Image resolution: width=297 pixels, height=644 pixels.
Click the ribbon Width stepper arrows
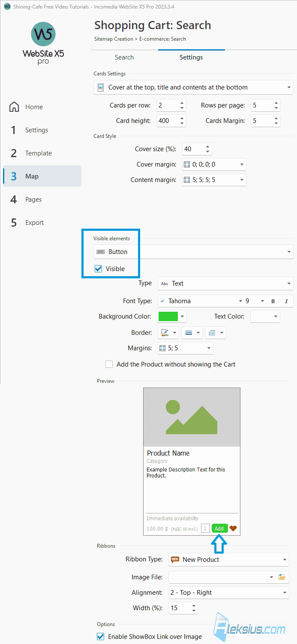(194, 608)
